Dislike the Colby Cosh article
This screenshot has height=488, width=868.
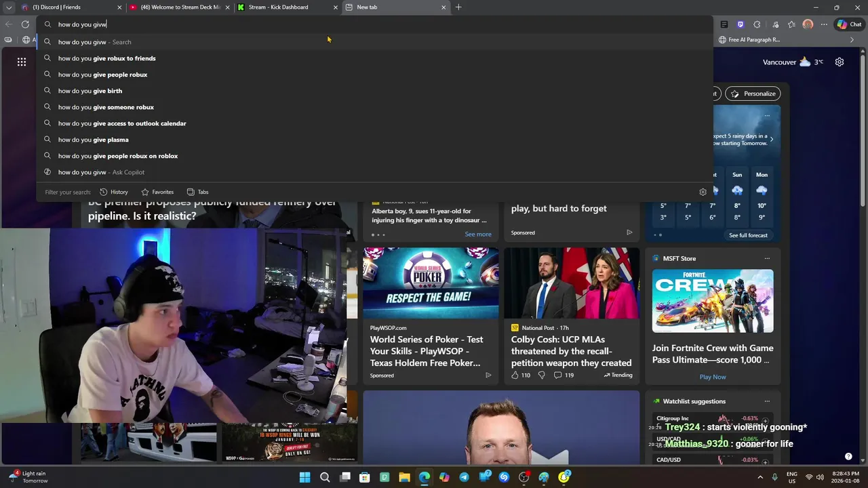click(541, 375)
